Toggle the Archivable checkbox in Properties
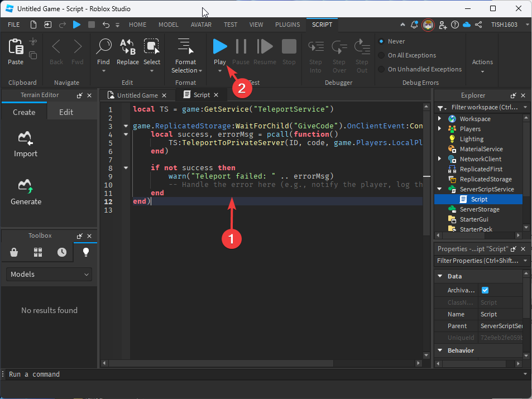Viewport: 532px width, 399px height. tap(485, 290)
